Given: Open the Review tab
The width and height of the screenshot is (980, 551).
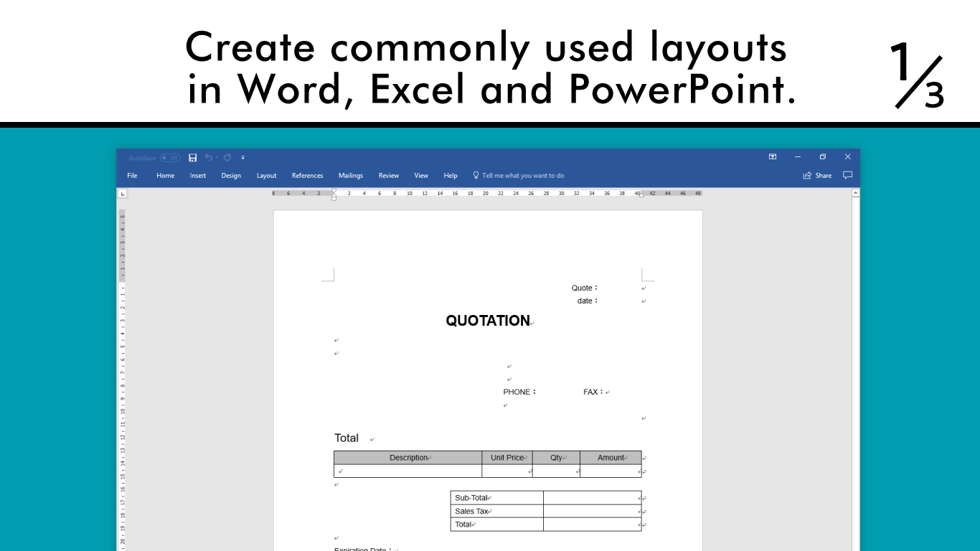Looking at the screenshot, I should point(389,175).
